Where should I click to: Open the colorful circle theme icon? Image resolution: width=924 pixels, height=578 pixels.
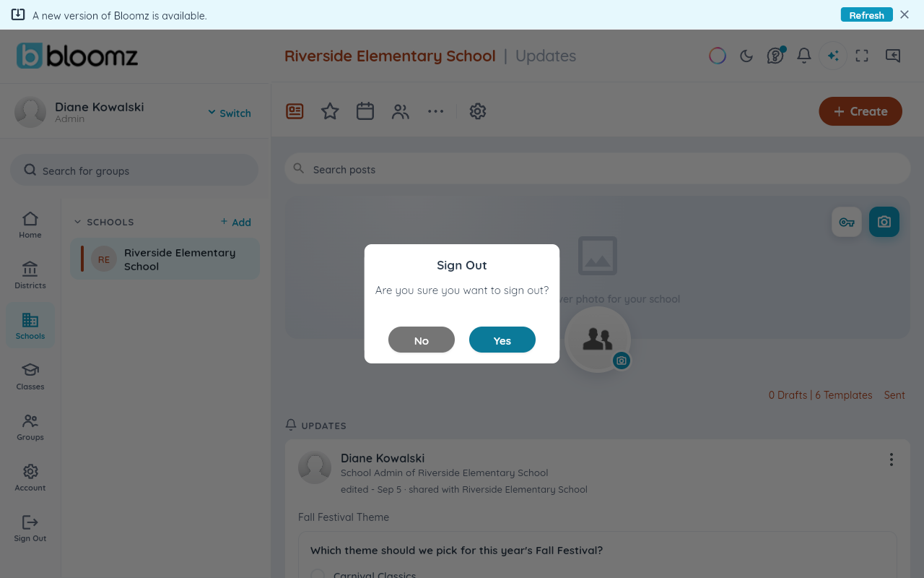click(x=717, y=56)
